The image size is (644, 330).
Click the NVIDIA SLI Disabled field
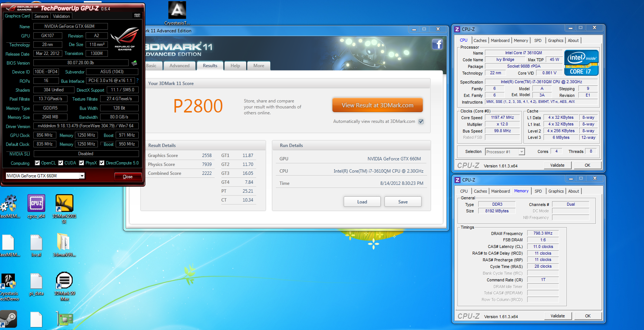point(86,154)
